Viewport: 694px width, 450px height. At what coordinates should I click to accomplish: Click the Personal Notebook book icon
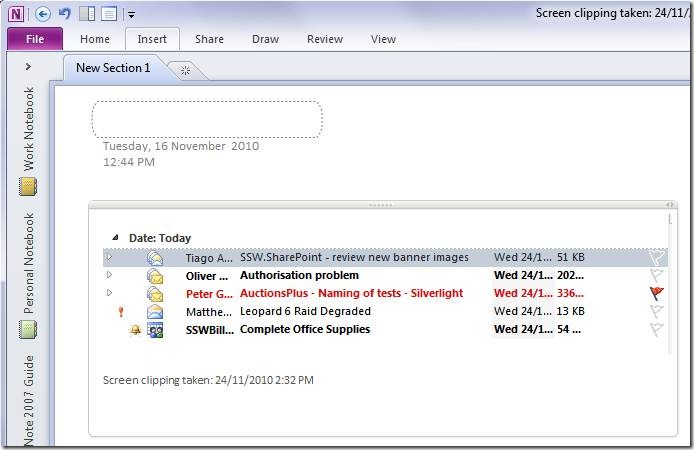[x=28, y=329]
